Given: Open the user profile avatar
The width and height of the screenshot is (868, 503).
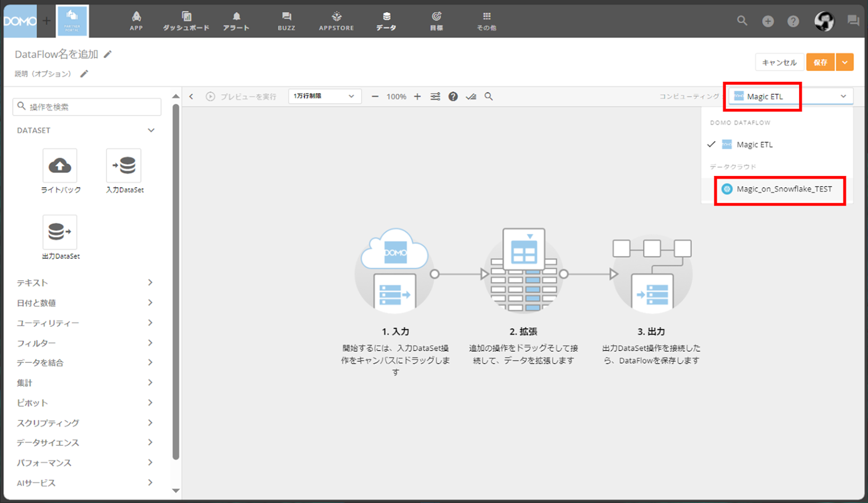Looking at the screenshot, I should [824, 21].
